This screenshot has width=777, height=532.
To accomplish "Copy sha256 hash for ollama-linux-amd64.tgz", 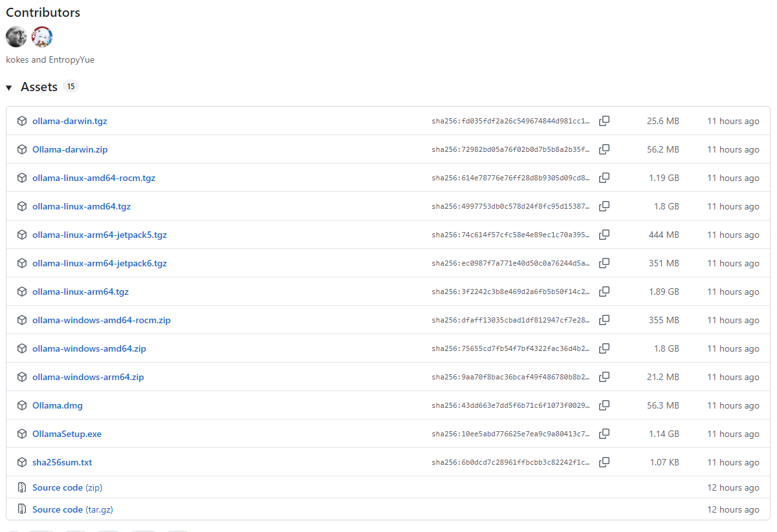I will point(604,206).
